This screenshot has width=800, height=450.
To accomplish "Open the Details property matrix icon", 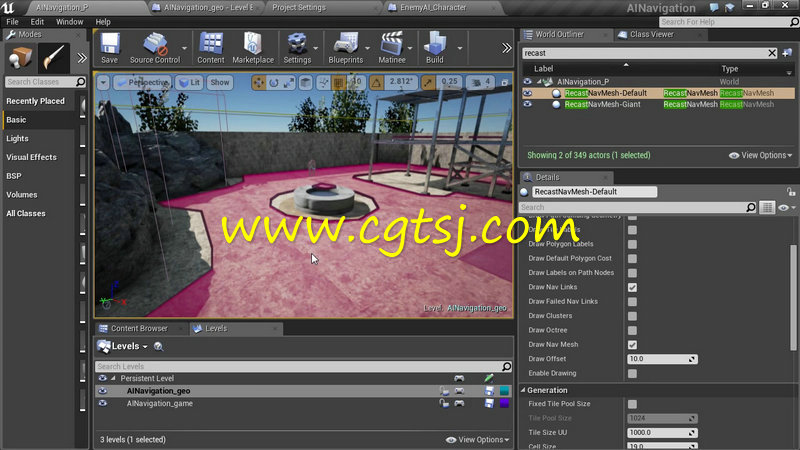I will coord(767,207).
